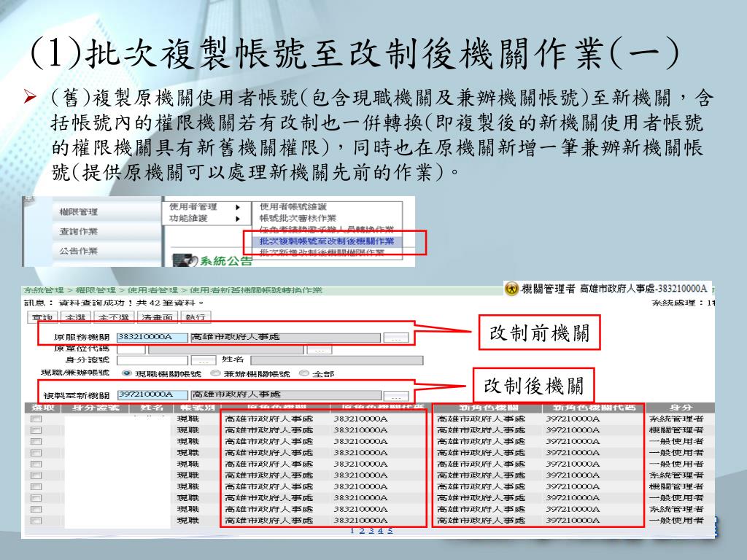The image size is (747, 560).
Task: Open the 權限管理 sidebar menu
Action: (79, 212)
